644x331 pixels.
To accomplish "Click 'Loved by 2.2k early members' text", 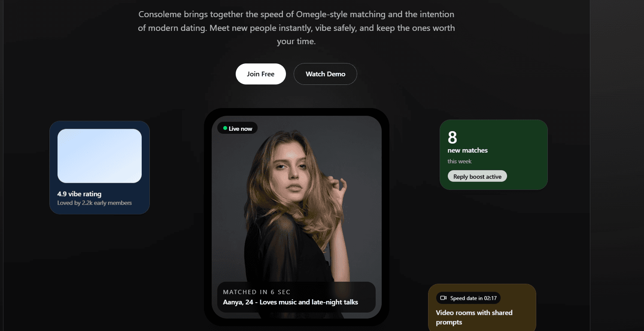I will pos(94,203).
